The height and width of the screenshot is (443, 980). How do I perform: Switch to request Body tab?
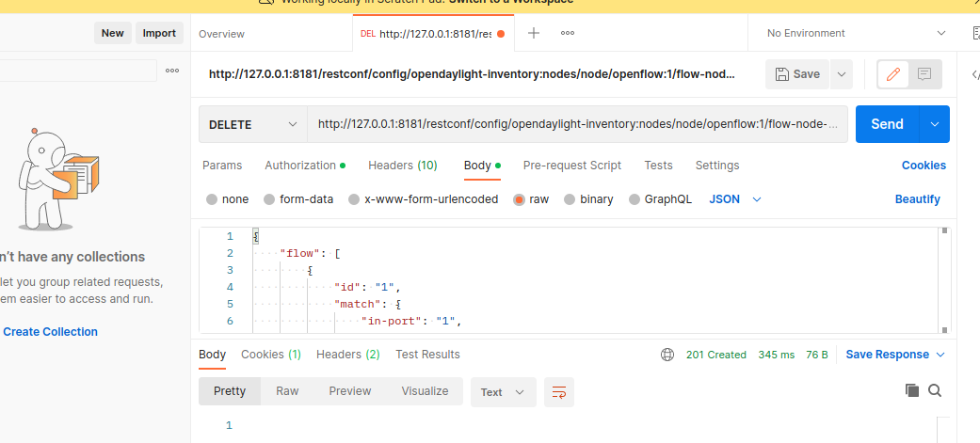coord(482,166)
